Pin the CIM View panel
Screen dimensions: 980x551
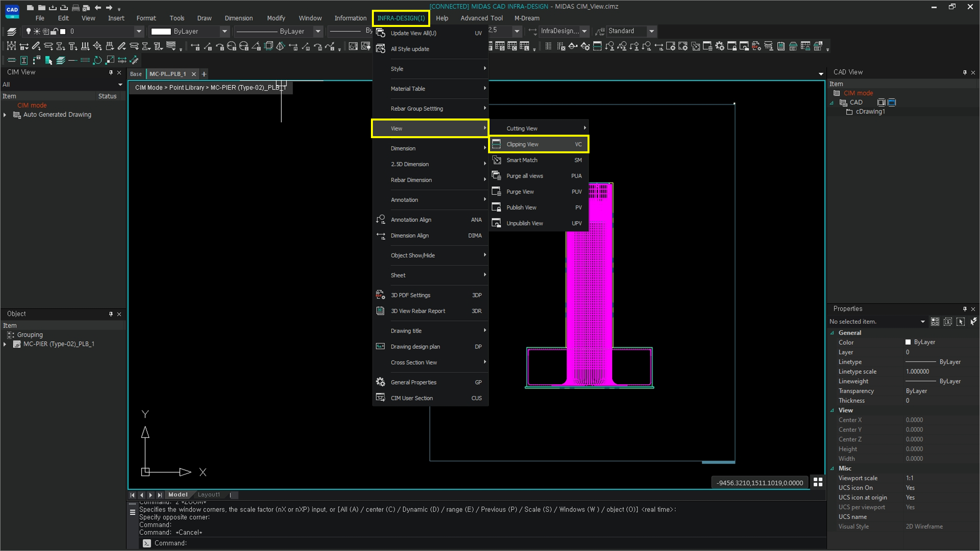(x=111, y=72)
